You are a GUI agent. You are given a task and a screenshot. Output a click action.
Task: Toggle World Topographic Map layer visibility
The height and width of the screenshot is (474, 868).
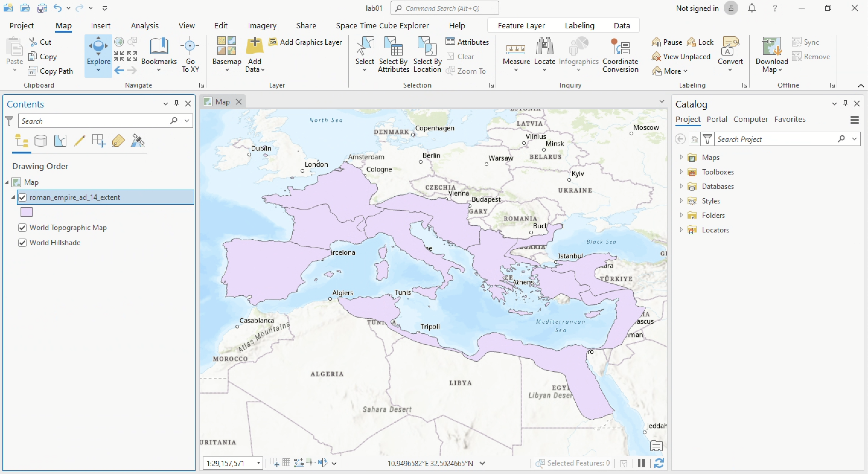click(23, 228)
